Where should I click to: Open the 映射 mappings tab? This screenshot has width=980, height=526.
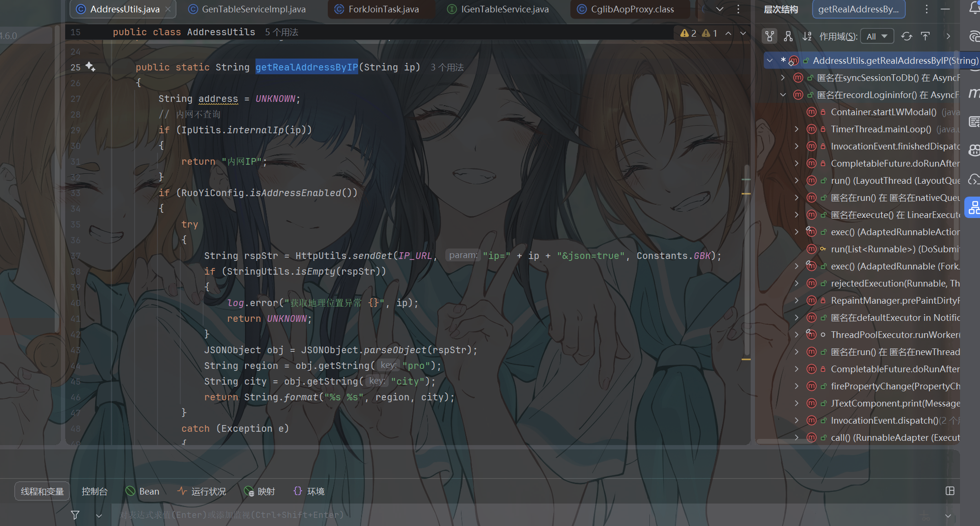(x=260, y=491)
